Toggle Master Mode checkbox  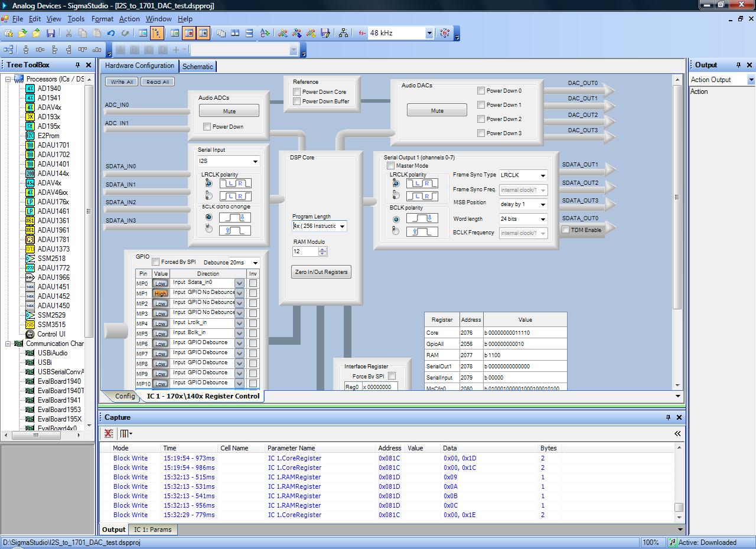coord(390,166)
